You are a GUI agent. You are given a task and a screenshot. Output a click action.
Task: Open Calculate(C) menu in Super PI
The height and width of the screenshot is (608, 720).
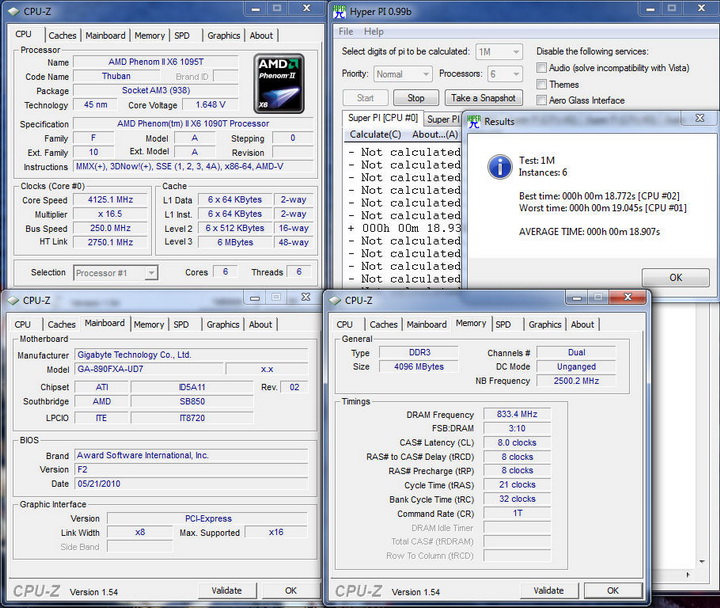375,134
